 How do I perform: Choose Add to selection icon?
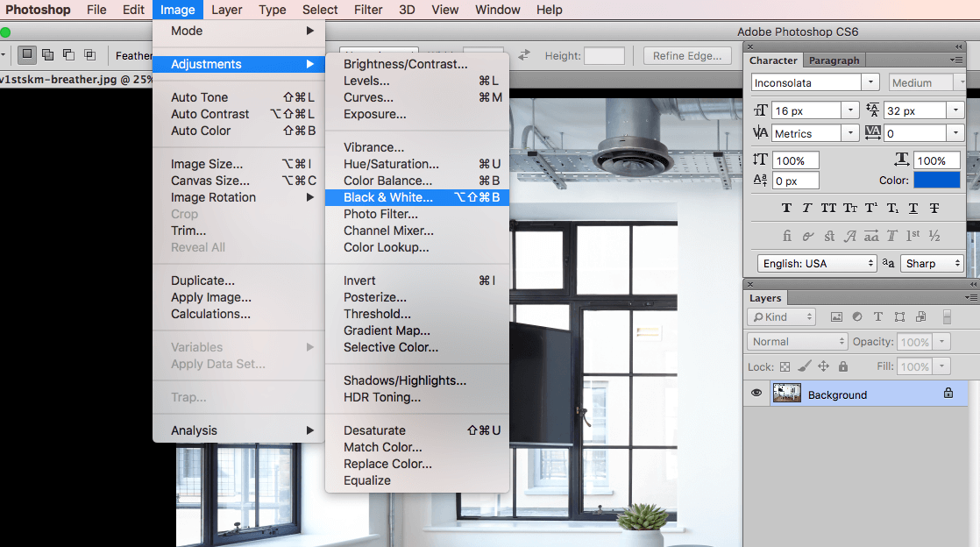click(47, 55)
